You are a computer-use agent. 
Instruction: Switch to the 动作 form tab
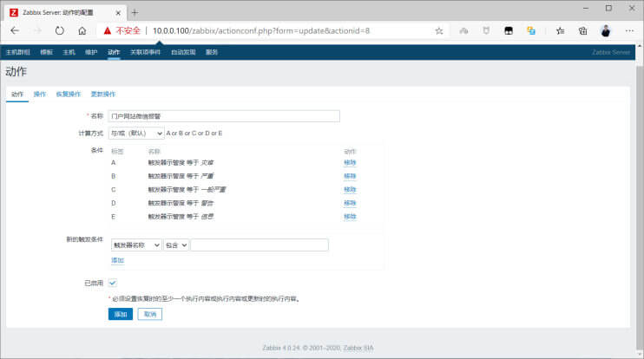(17, 94)
